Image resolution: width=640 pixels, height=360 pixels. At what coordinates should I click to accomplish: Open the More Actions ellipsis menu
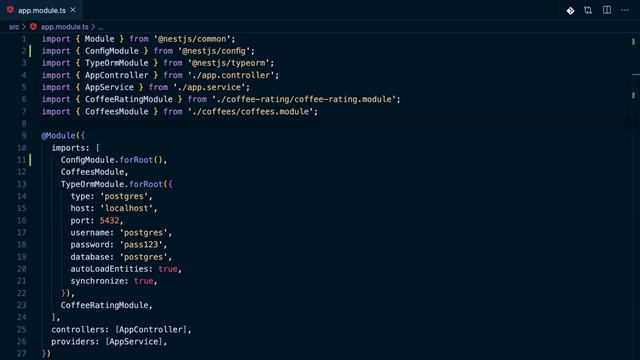click(625, 11)
